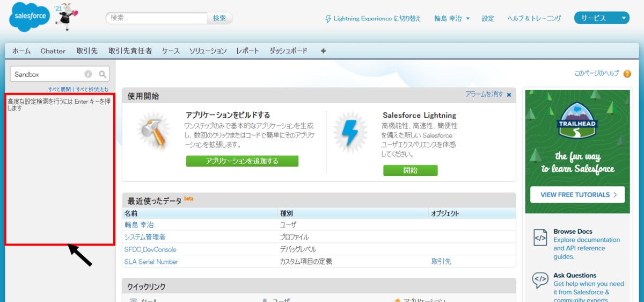Click 取引先 object link in SLA row

point(441,262)
